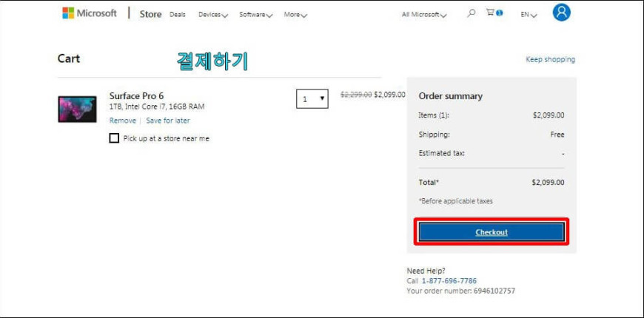Click the Order summary heading

[451, 96]
